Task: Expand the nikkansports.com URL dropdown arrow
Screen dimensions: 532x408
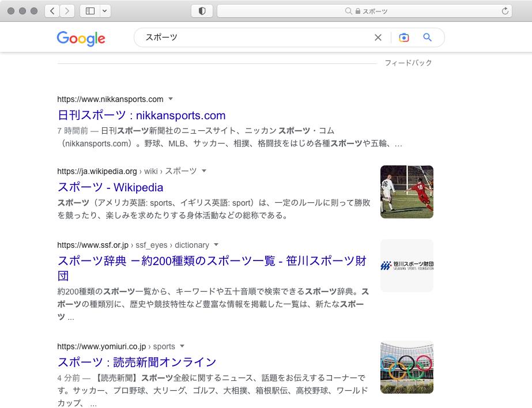Action: tap(171, 99)
